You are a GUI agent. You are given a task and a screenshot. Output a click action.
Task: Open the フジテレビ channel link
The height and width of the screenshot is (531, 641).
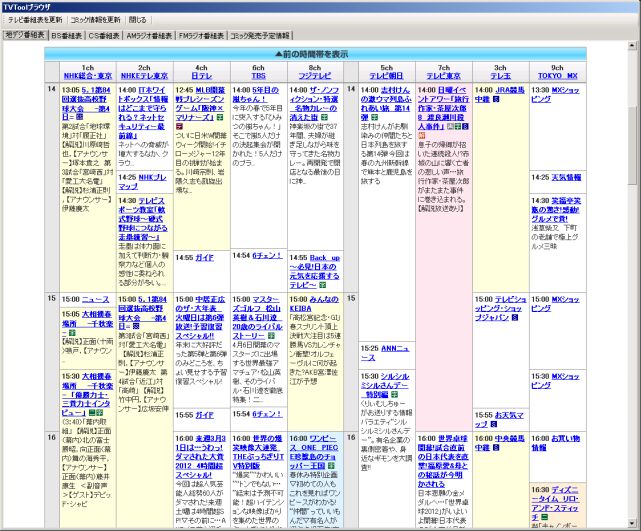pos(315,76)
